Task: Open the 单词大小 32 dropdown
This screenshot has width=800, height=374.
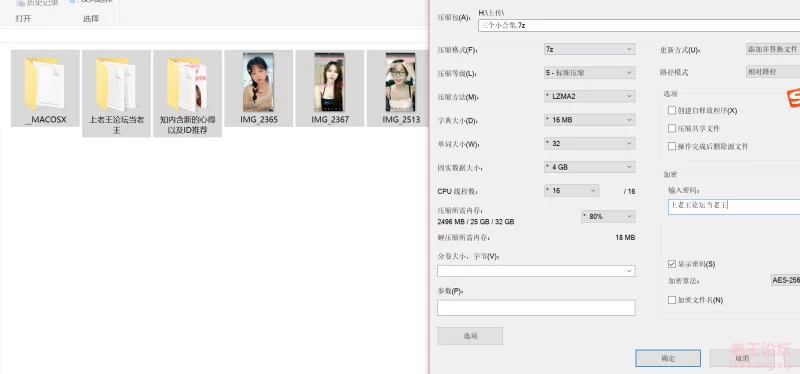Action: click(589, 144)
